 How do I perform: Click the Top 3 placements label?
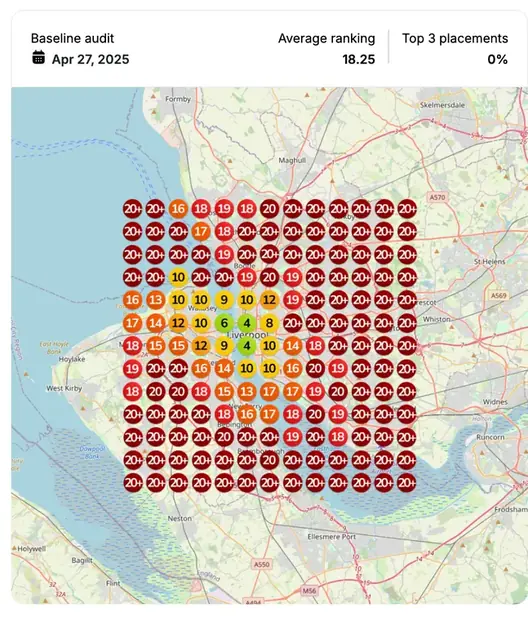(x=455, y=38)
